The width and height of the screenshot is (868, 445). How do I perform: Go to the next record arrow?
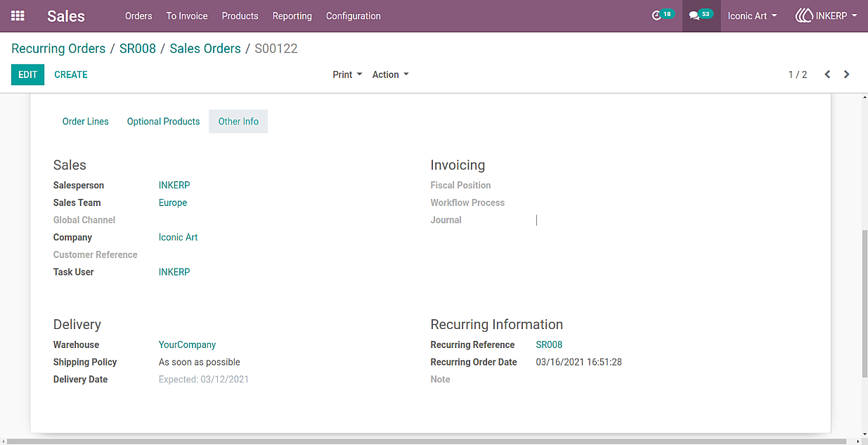pos(847,75)
